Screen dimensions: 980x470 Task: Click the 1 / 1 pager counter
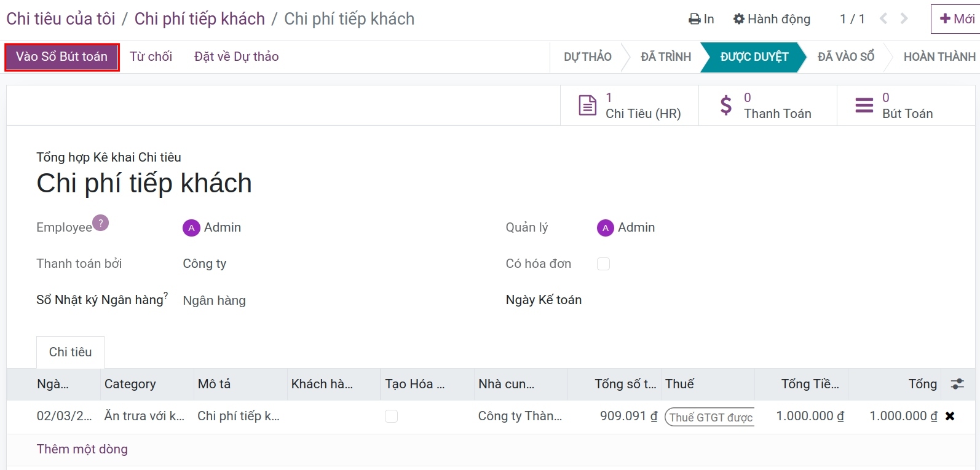(x=852, y=19)
